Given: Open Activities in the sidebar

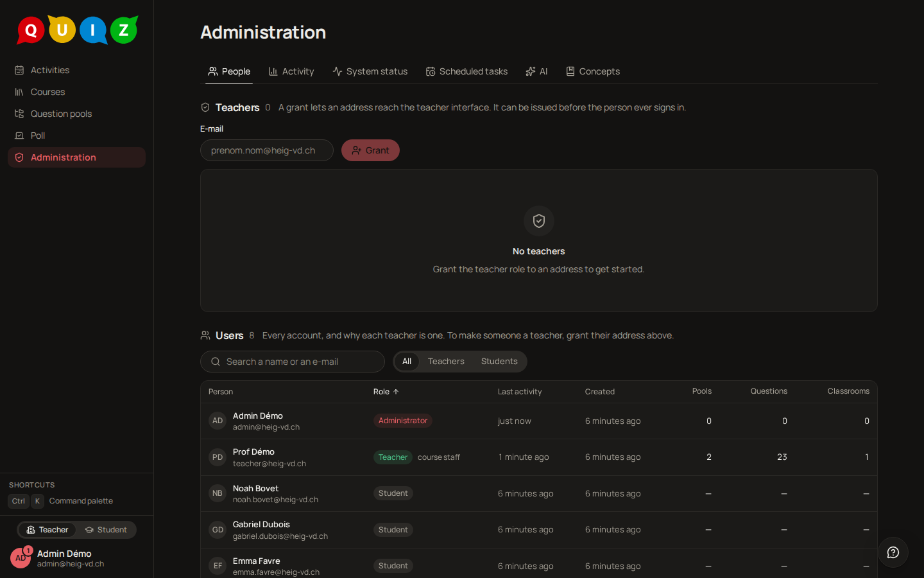Looking at the screenshot, I should 76,70.
